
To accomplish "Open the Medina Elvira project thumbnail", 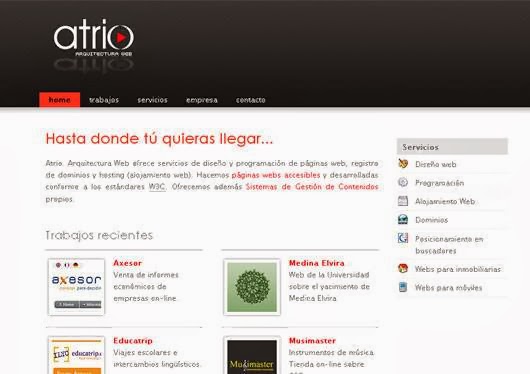I will click(252, 287).
